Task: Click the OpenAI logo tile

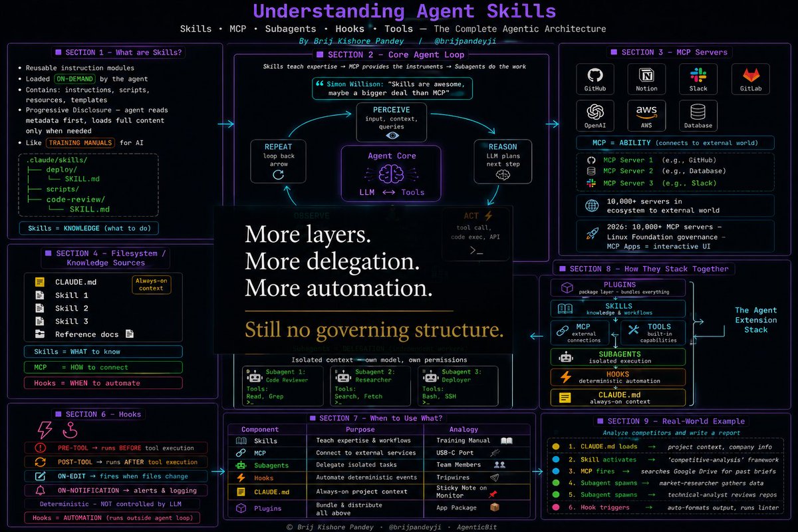Action: (x=595, y=116)
